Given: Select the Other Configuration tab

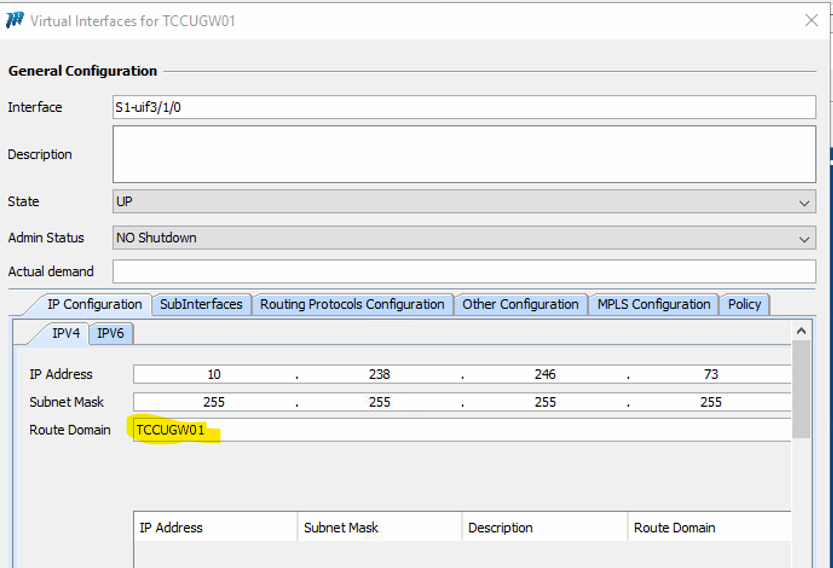Looking at the screenshot, I should tap(520, 304).
